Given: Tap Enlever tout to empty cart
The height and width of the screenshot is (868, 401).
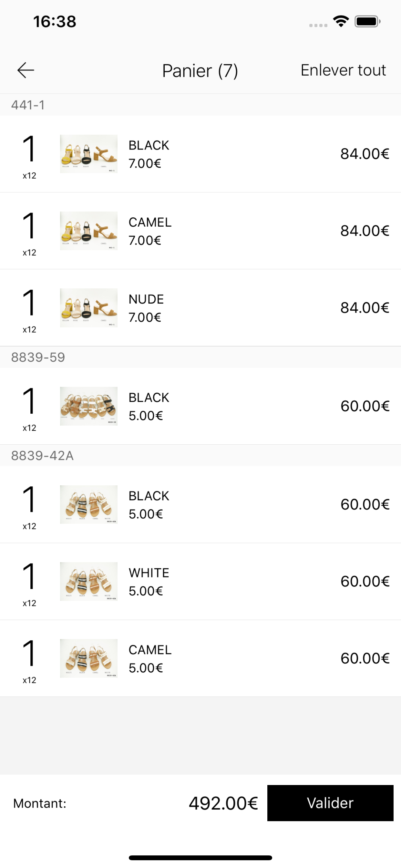Looking at the screenshot, I should coord(343,70).
